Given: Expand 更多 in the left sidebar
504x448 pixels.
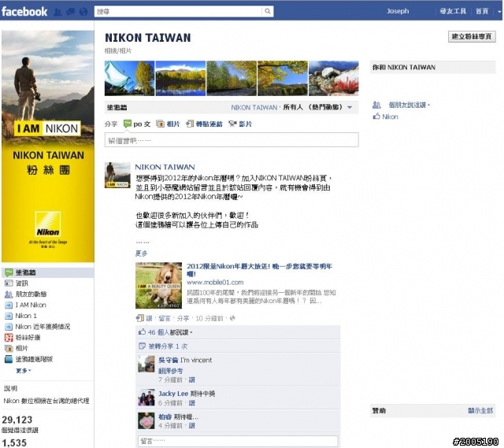Looking at the screenshot, I should [23, 371].
